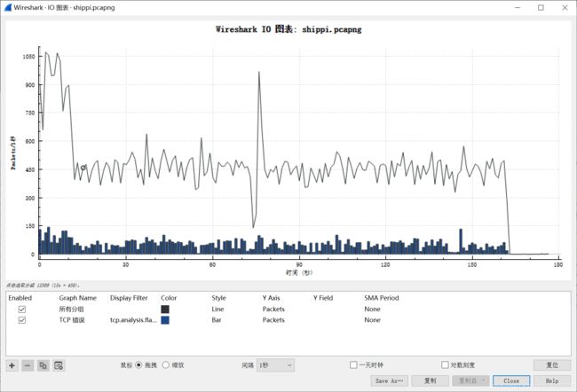
Task: Click the SMA Period column header
Action: point(382,298)
